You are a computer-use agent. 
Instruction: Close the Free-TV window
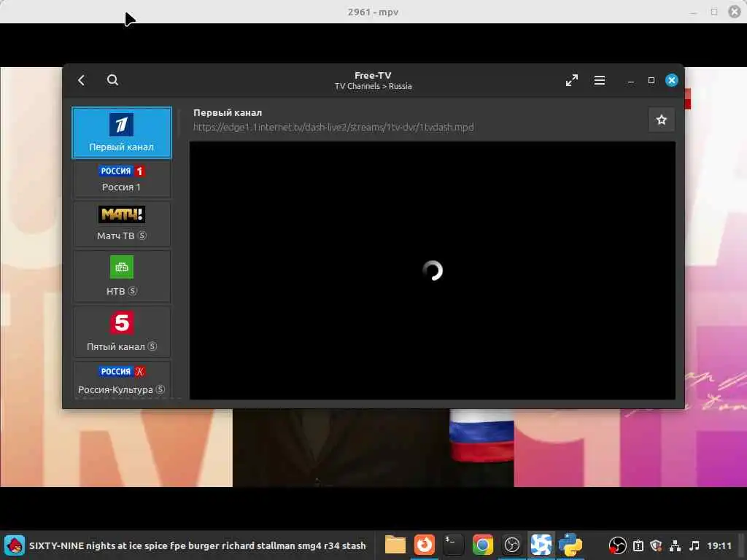point(672,80)
